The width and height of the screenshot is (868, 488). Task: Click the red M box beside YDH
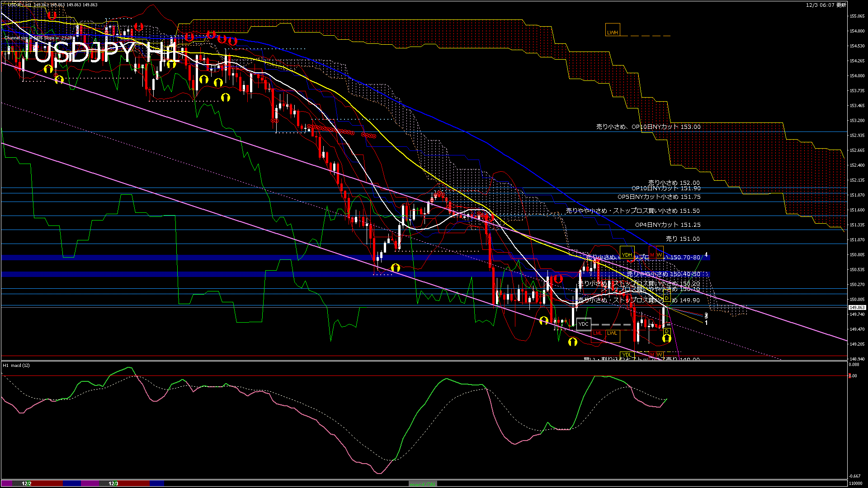tap(652, 252)
